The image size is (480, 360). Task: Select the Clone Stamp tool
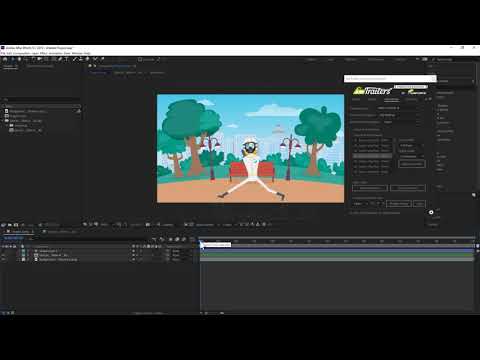(81, 59)
